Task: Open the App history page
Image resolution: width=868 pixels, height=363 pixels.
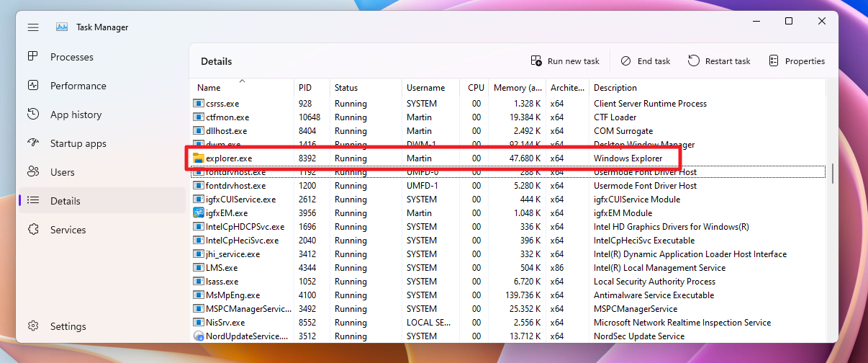Action: pos(101,115)
